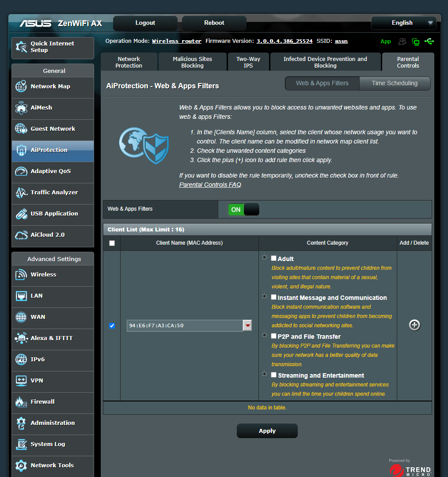Click the WAN globe icon
Viewport: 448px width, 477px height.
click(x=21, y=317)
